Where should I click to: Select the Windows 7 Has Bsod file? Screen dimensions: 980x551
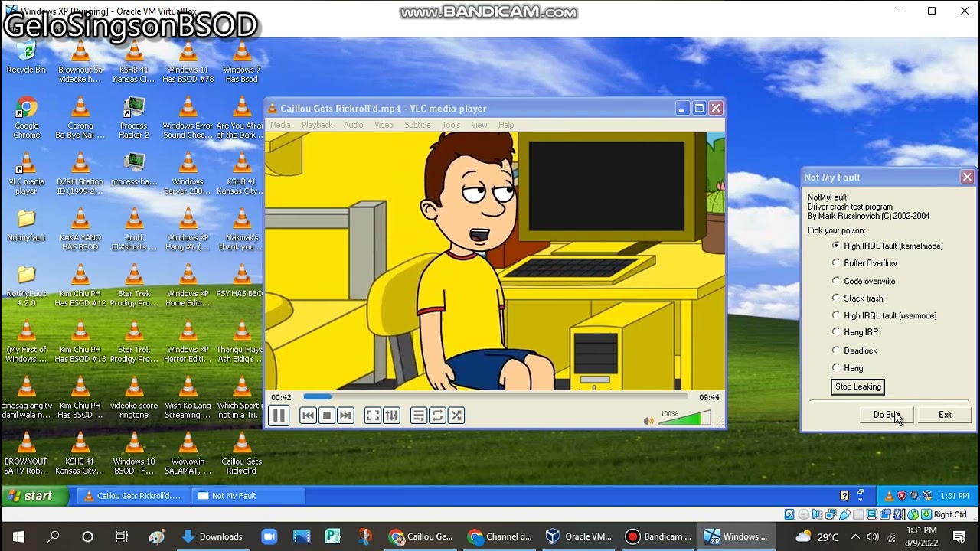[x=242, y=63]
